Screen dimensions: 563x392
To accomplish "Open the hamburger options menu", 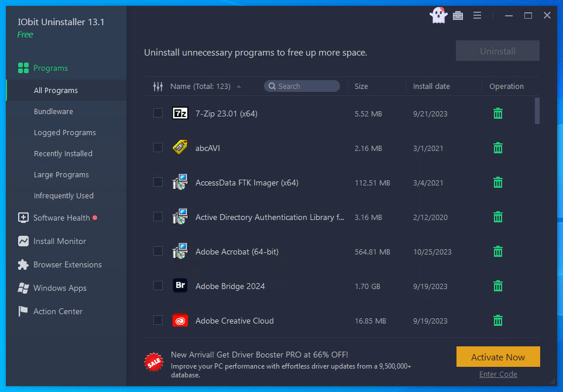I will click(478, 16).
